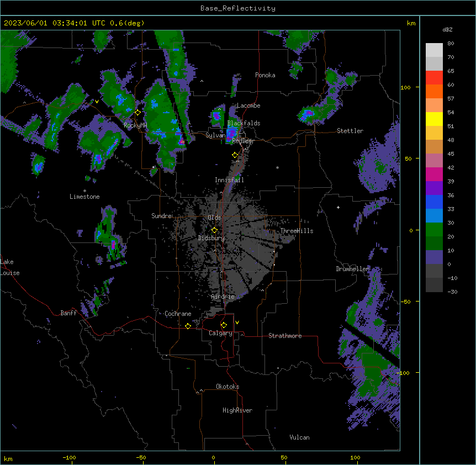Click the RockyMH label
The height and width of the screenshot is (465, 476).
coord(135,125)
